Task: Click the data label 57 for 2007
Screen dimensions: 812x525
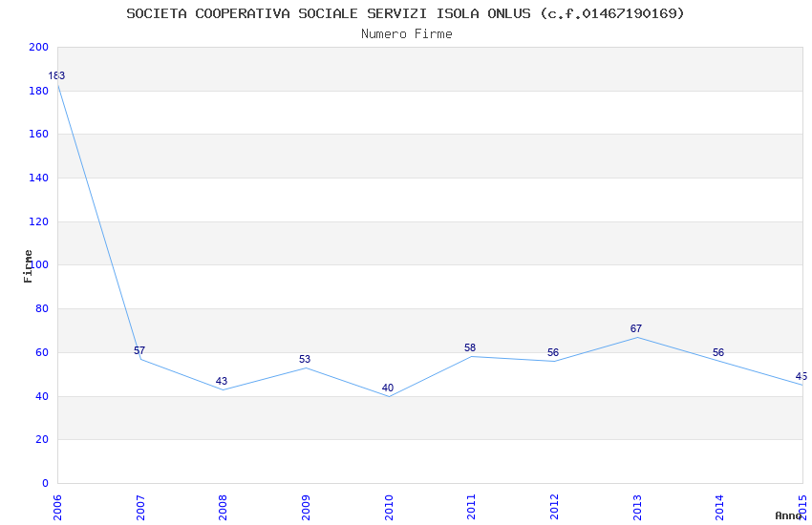Action: tap(139, 350)
